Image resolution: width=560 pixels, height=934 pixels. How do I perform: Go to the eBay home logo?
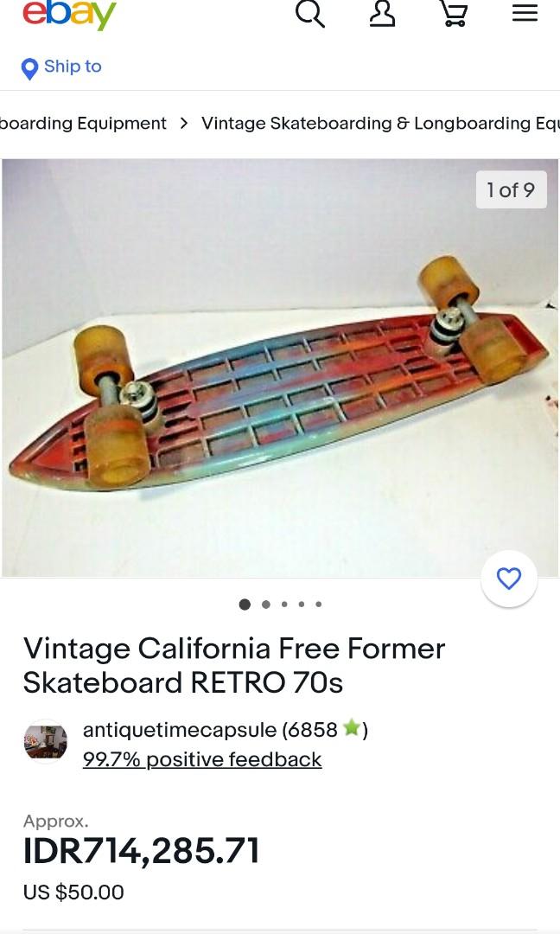(x=70, y=15)
